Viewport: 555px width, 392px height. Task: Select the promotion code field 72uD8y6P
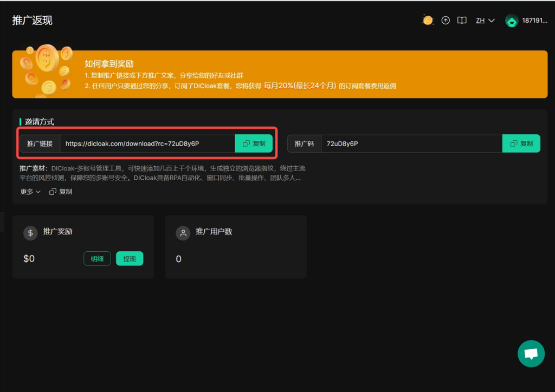(412, 143)
